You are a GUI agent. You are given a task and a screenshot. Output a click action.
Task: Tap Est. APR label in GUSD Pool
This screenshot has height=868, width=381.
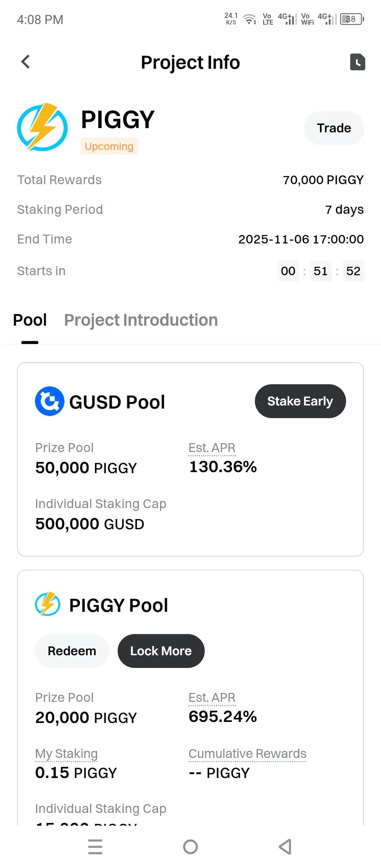(x=212, y=448)
